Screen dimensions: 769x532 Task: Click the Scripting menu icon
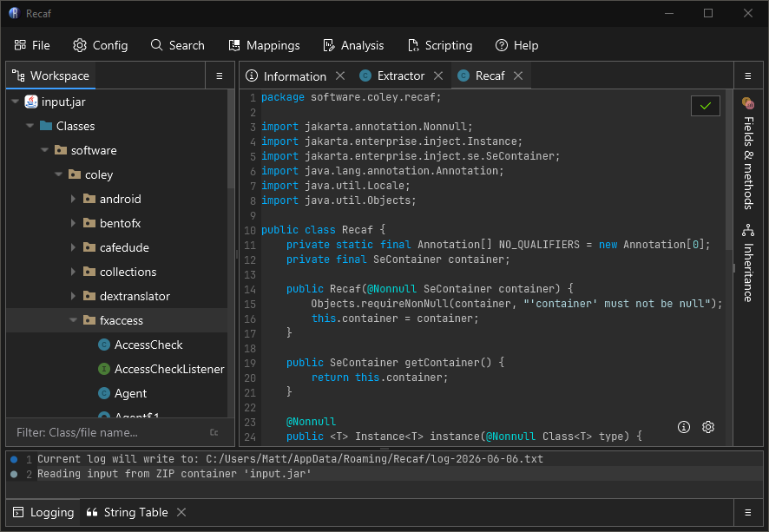tap(413, 45)
